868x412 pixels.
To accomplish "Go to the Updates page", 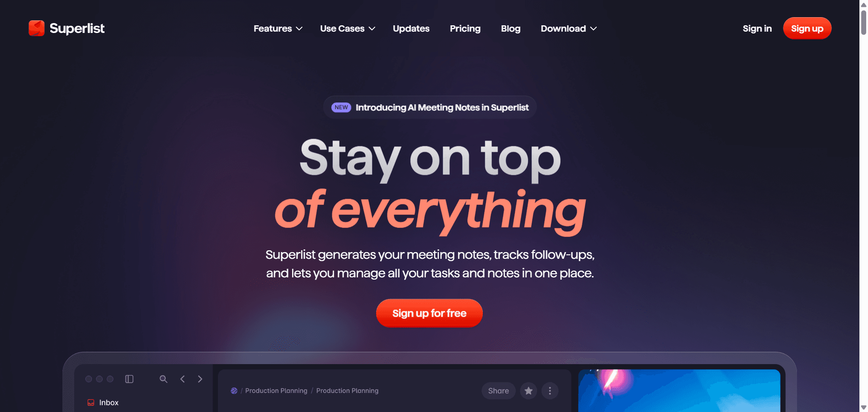I will [x=411, y=28].
